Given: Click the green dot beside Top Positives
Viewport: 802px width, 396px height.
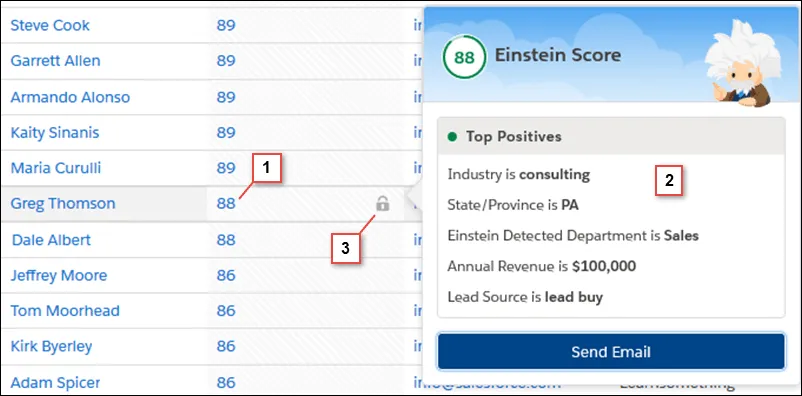Looking at the screenshot, I should click(452, 137).
